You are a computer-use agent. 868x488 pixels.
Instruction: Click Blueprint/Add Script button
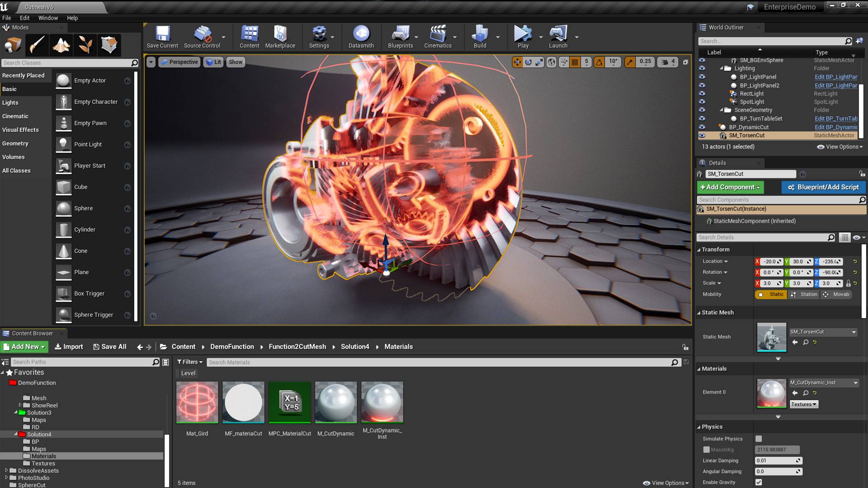[823, 187]
